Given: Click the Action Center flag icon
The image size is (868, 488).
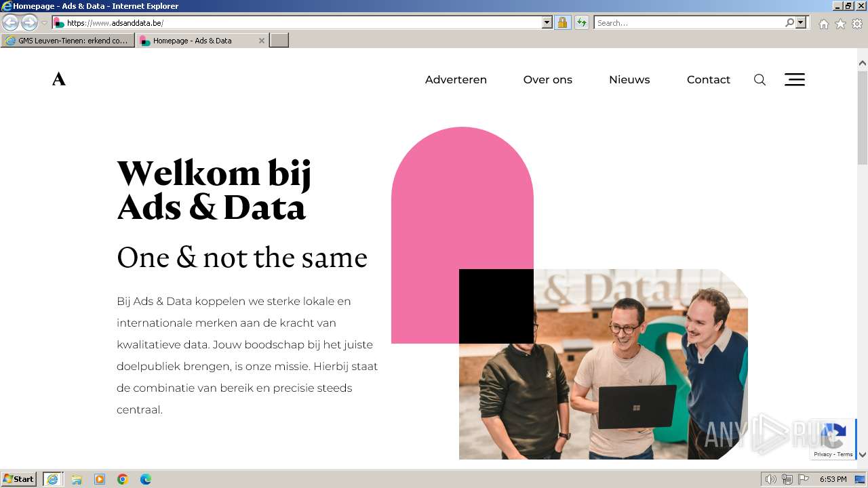Looking at the screenshot, I should coord(804,479).
